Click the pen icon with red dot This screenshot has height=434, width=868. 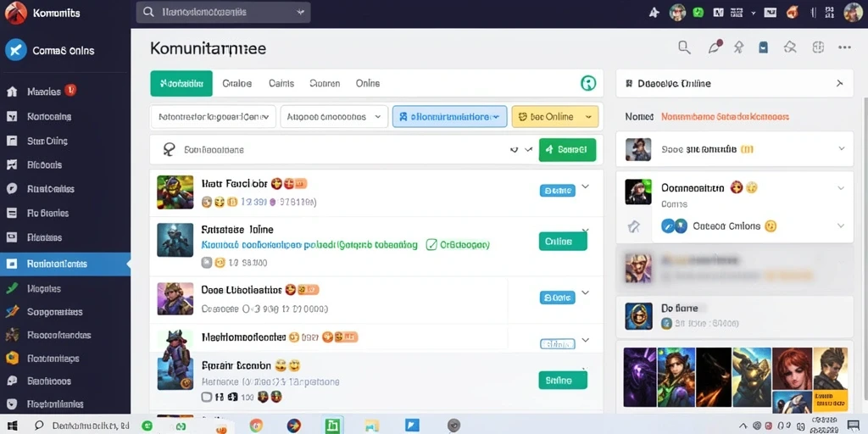click(x=715, y=47)
